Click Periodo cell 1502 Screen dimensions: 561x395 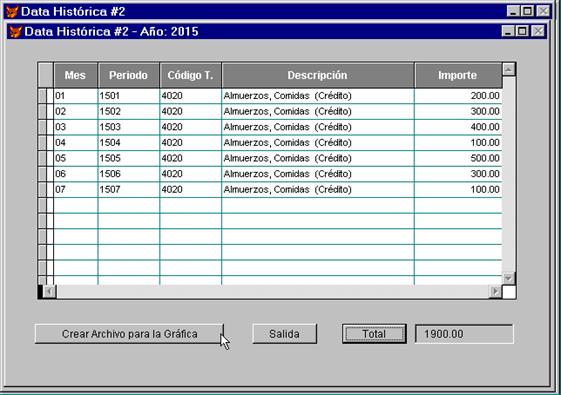pos(128,112)
